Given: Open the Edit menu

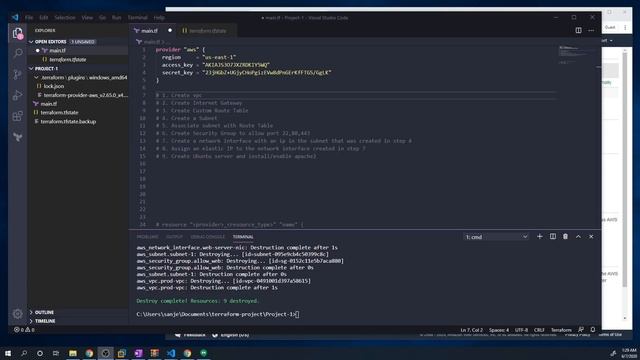Looking at the screenshot, I should [x=44, y=18].
